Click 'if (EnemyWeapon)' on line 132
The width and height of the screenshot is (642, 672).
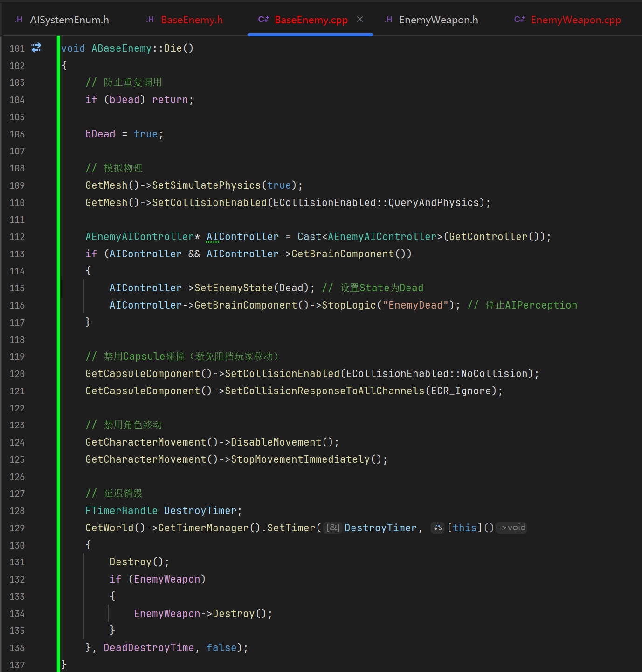coord(158,579)
